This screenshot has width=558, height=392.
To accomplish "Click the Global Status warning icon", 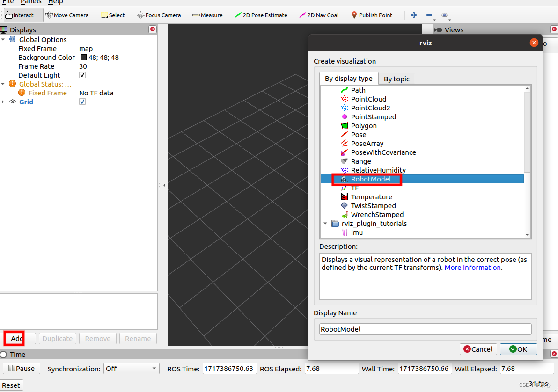I will pos(13,84).
